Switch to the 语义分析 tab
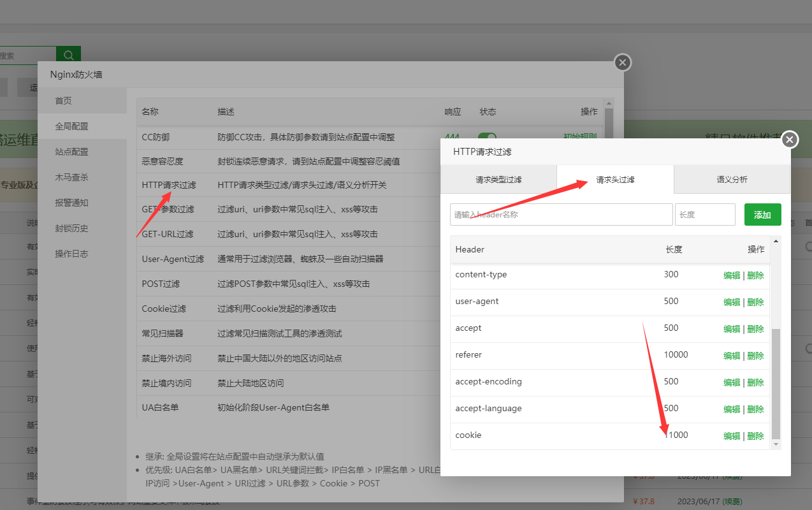This screenshot has height=510, width=812. click(732, 180)
